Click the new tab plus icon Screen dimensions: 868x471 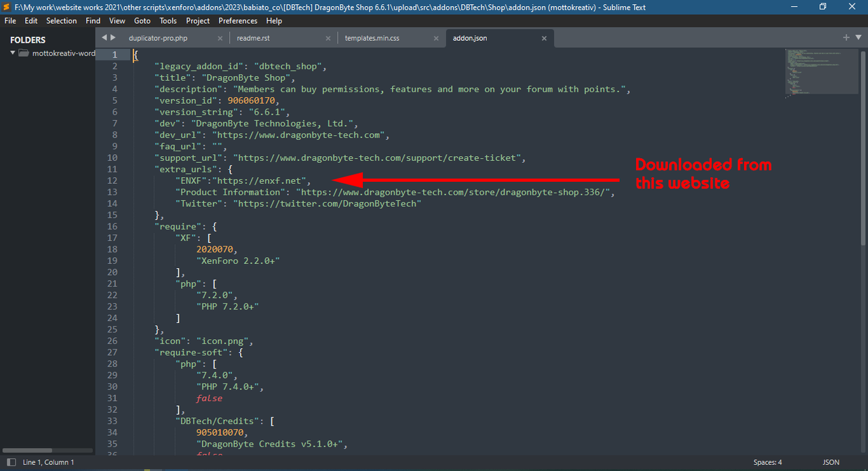pyautogui.click(x=846, y=37)
